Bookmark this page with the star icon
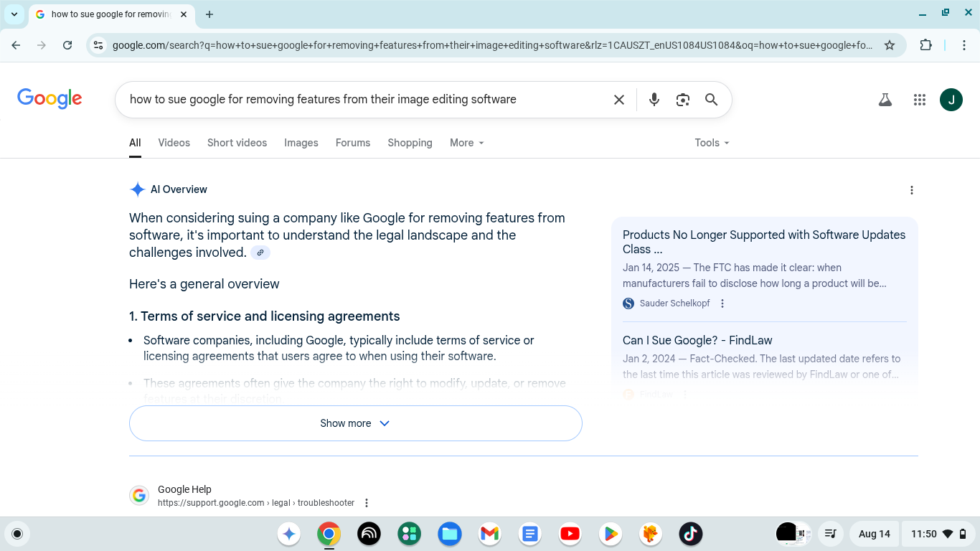 (x=890, y=45)
